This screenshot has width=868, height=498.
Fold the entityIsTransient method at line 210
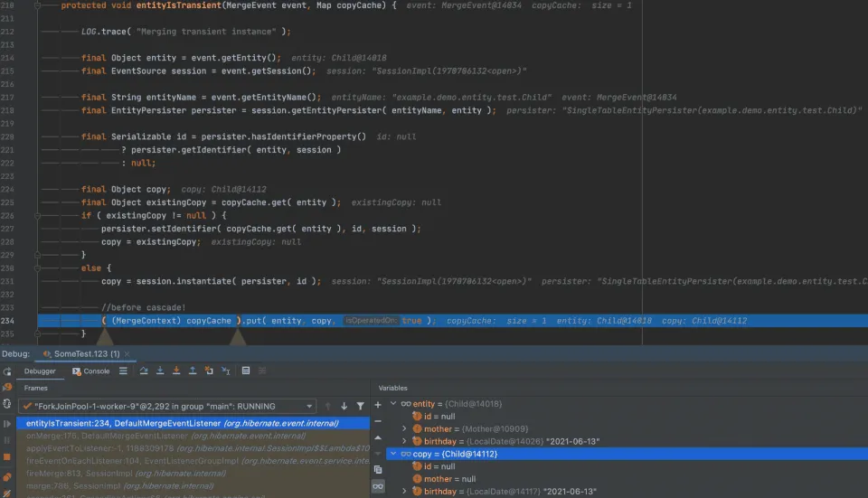point(38,5)
